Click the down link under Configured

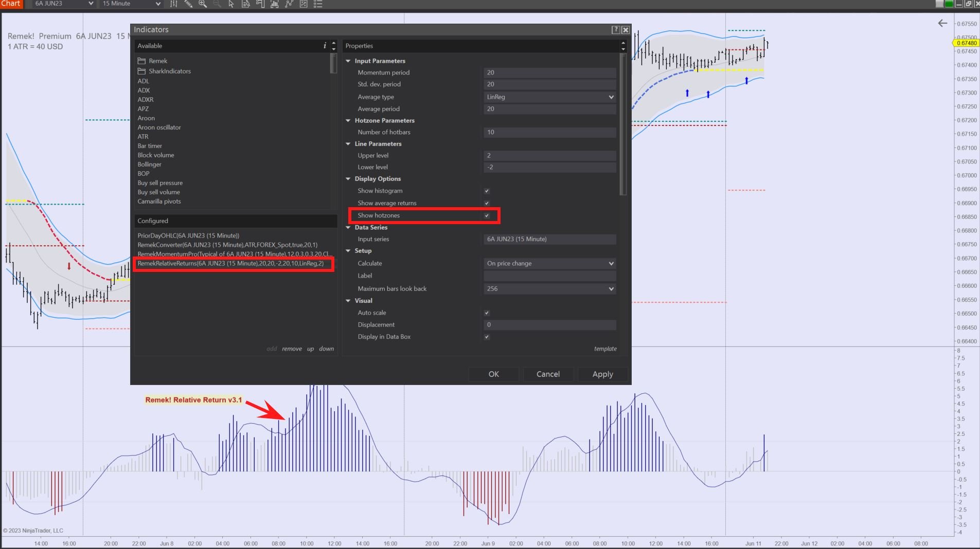pyautogui.click(x=326, y=349)
